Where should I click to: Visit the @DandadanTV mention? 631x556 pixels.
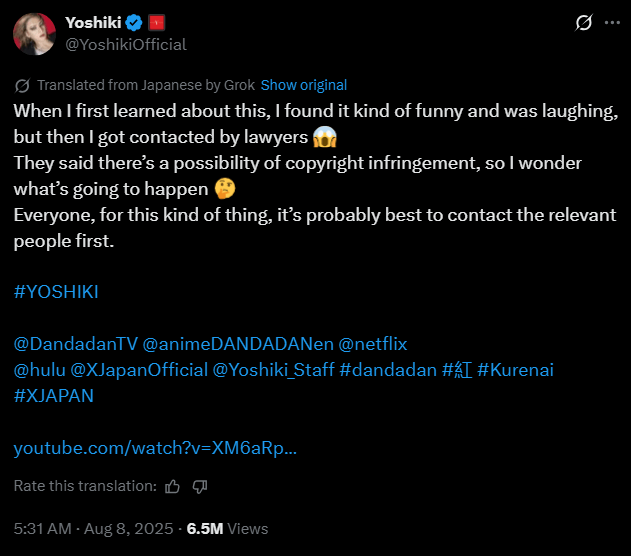76,343
